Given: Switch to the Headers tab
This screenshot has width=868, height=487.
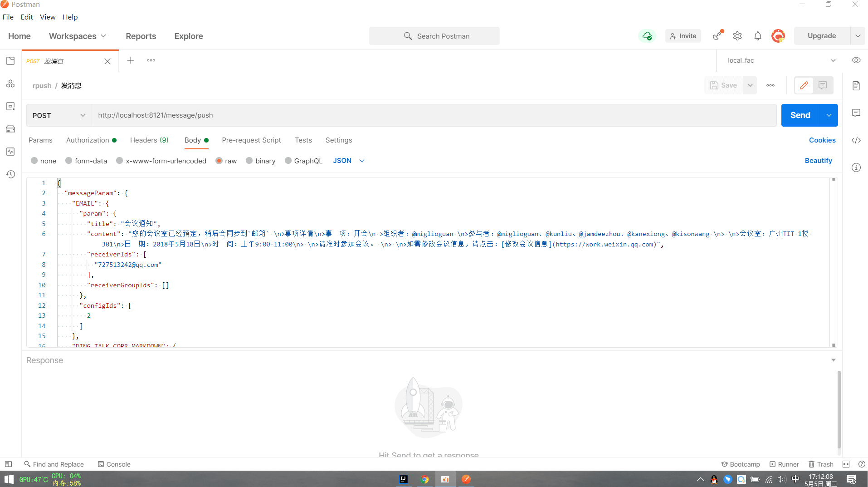Looking at the screenshot, I should tap(149, 140).
